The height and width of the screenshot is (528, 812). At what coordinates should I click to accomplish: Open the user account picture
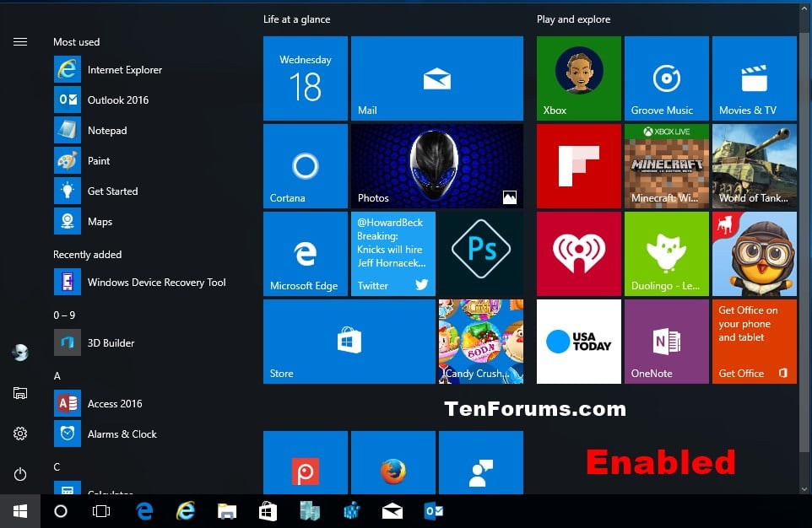[20, 353]
